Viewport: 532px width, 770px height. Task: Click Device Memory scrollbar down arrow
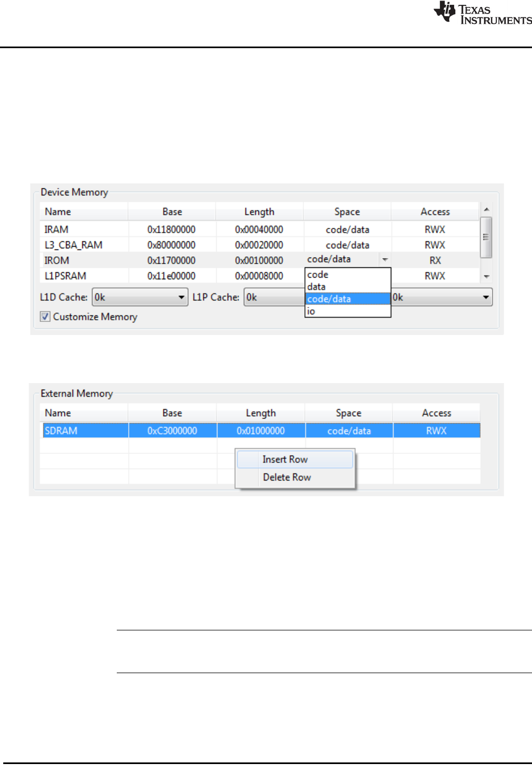(486, 276)
